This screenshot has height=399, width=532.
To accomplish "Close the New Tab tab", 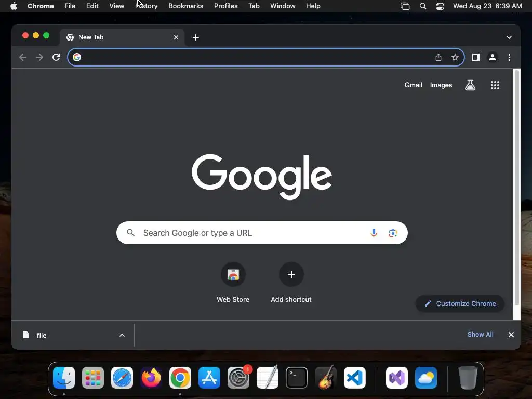I will coord(176,37).
